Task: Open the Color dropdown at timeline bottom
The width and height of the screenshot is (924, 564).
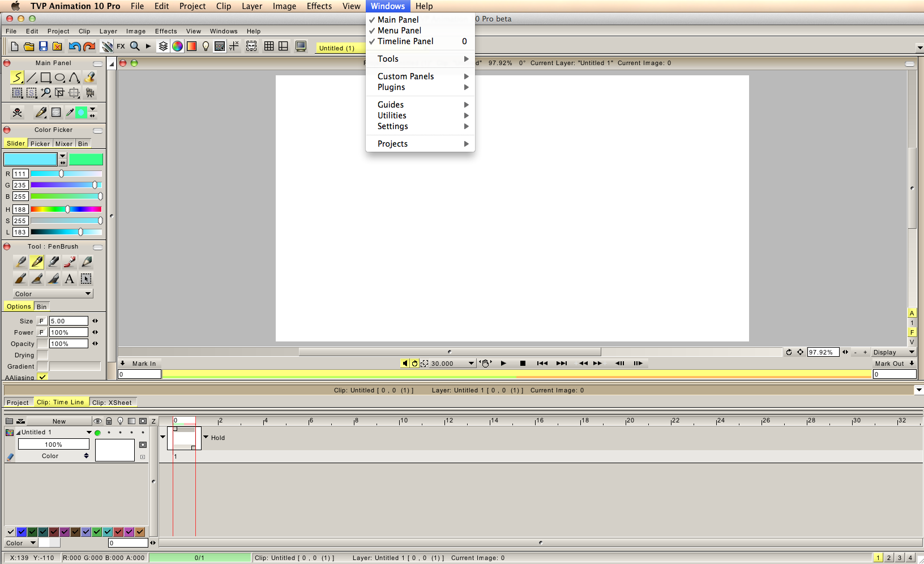Action: coord(21,543)
